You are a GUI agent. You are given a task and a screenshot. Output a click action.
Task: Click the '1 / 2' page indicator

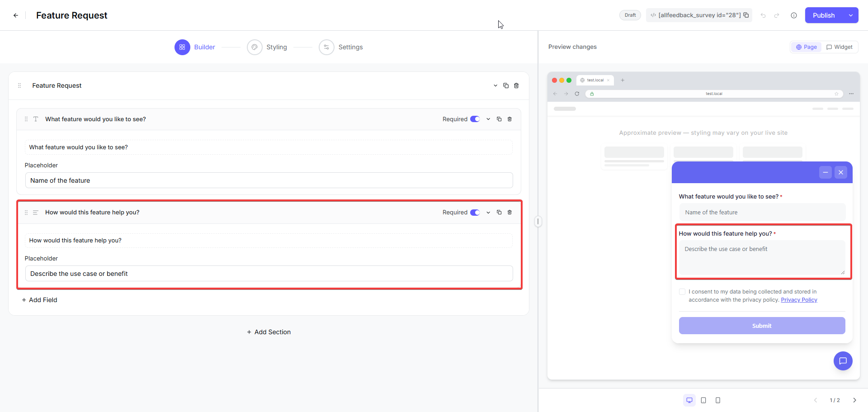pyautogui.click(x=835, y=400)
